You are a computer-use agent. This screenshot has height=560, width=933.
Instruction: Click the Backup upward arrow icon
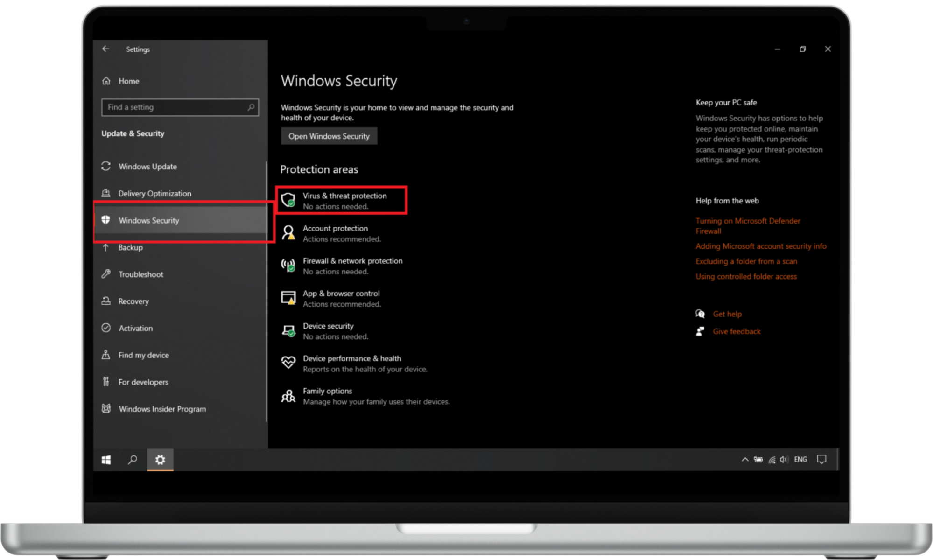click(x=106, y=247)
